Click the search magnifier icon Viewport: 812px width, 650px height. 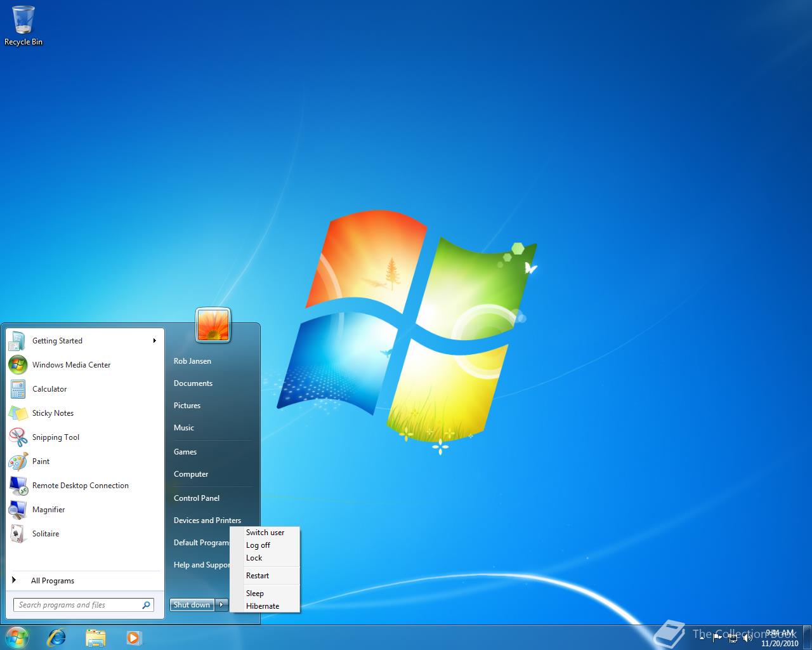[x=146, y=605]
